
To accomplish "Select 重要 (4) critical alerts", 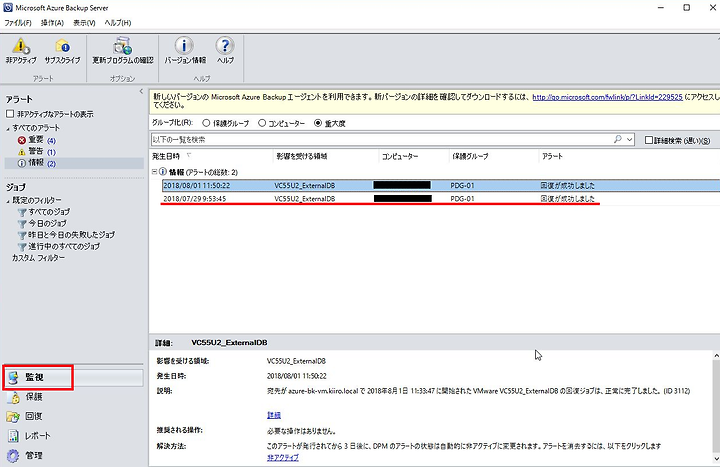I will tap(37, 140).
